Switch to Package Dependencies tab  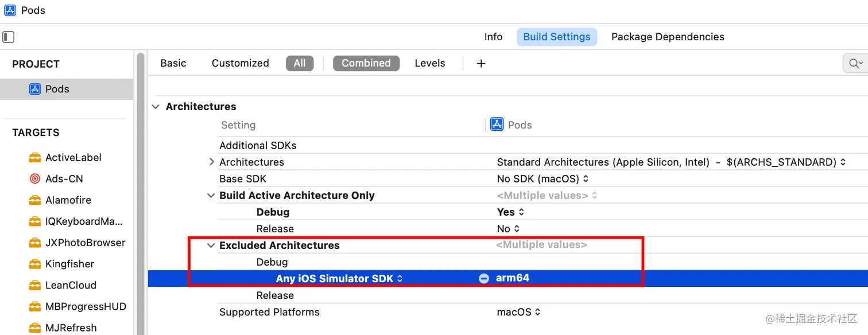(667, 37)
